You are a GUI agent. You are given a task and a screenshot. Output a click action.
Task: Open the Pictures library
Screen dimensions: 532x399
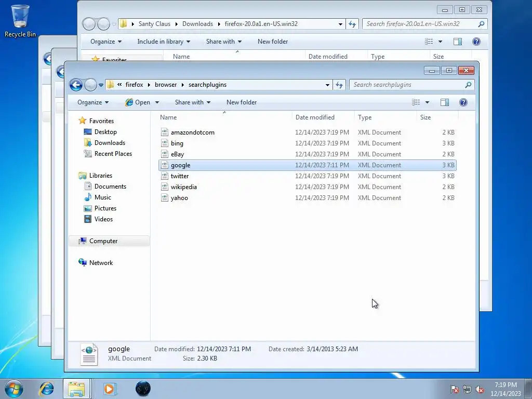click(x=105, y=208)
